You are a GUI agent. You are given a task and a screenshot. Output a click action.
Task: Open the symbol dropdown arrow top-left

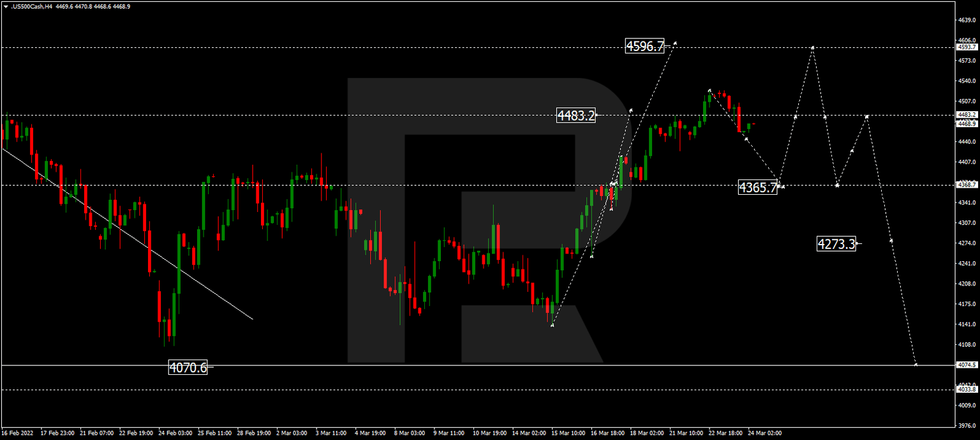[x=6, y=6]
